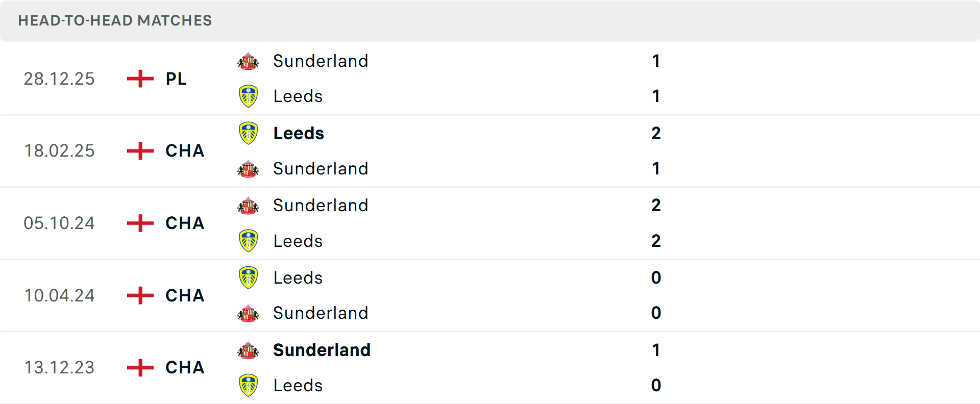Viewport: 980px width, 404px height.
Task: Select the Sunderland team name in the top match
Action: point(321,61)
